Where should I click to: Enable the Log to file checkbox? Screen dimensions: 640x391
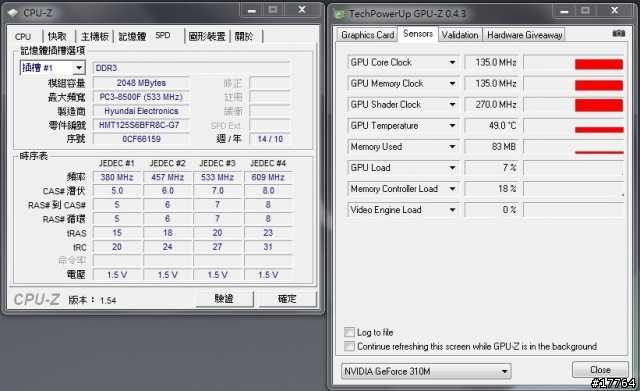click(349, 332)
